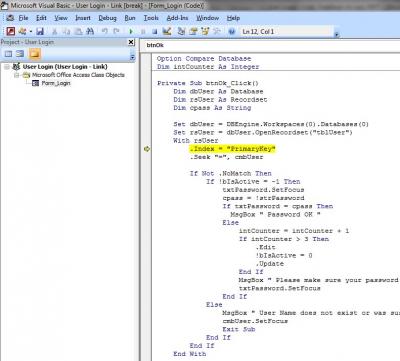400x361 pixels.
Task: Click the Break pause icon
Action: point(143,31)
